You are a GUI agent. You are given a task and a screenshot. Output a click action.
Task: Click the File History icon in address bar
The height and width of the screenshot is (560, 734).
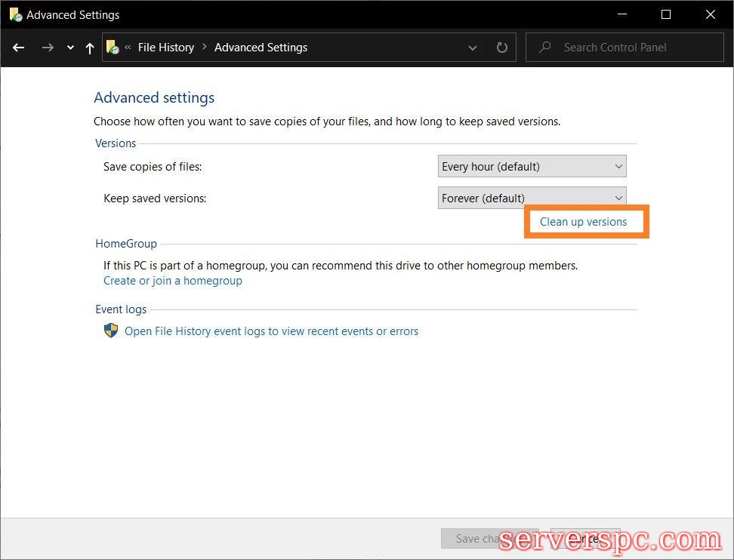coord(113,48)
